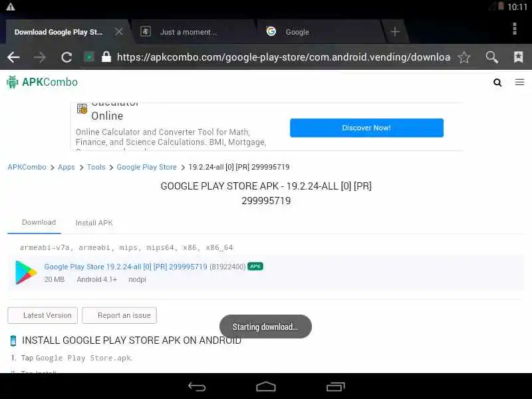Screen dimensions: 532x399
Task: Click the Online Calculator and Converter description
Action: click(171, 137)
